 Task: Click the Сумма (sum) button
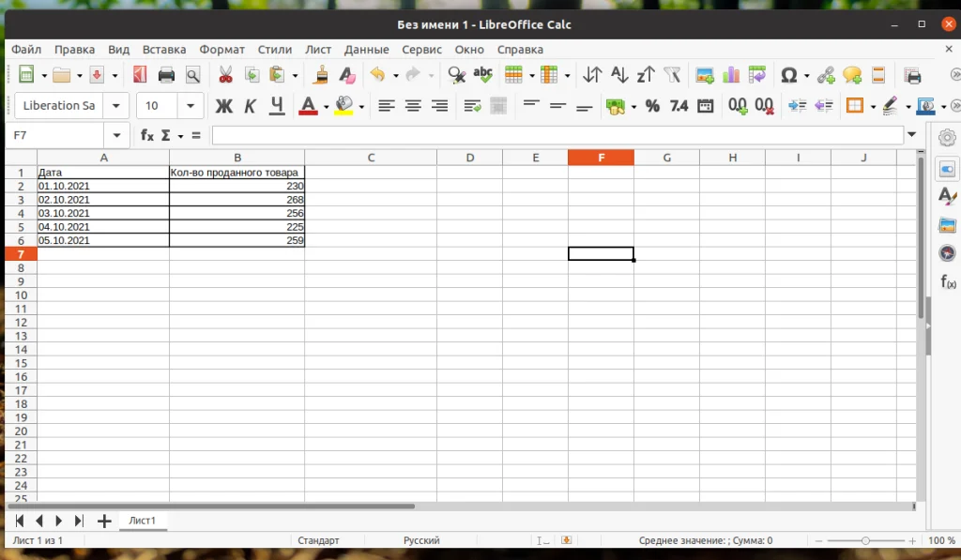166,134
